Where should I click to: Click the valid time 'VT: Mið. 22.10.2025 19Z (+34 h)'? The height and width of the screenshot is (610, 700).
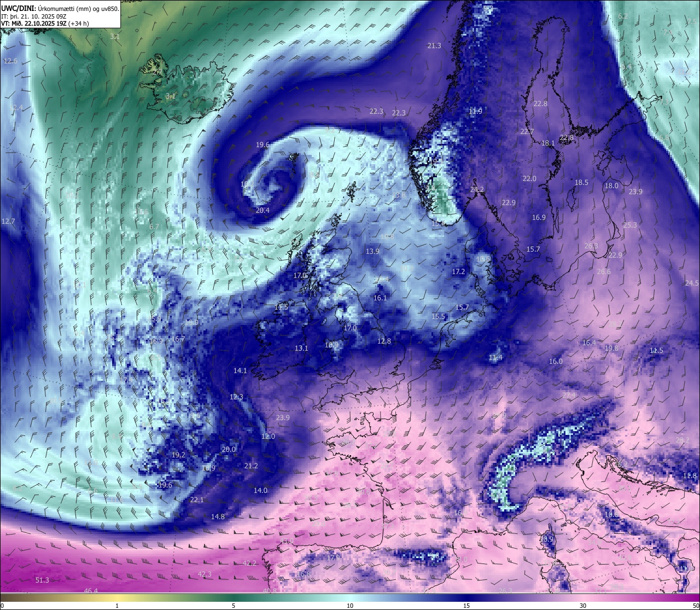pos(45,23)
